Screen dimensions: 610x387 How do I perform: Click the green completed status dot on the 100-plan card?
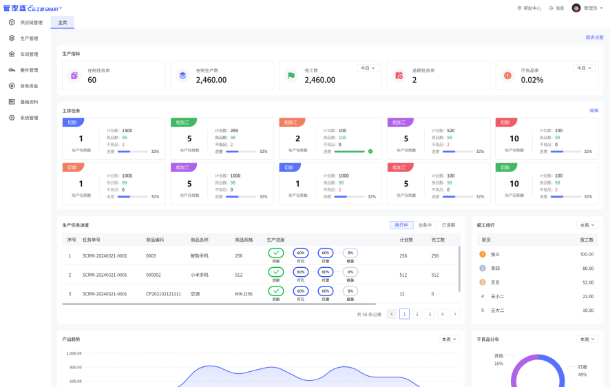click(x=370, y=151)
